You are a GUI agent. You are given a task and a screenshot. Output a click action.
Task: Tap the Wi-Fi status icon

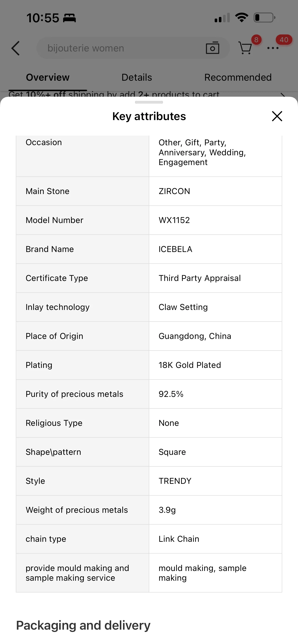[x=241, y=17]
